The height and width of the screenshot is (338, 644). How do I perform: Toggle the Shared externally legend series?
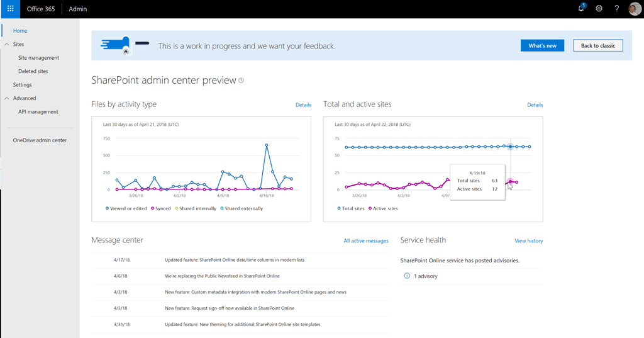tap(241, 208)
